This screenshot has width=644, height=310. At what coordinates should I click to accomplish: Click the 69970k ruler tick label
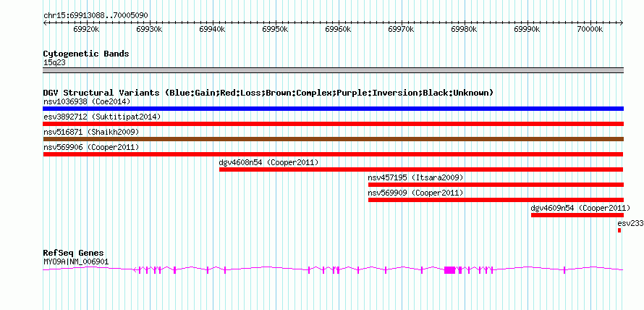[402, 29]
